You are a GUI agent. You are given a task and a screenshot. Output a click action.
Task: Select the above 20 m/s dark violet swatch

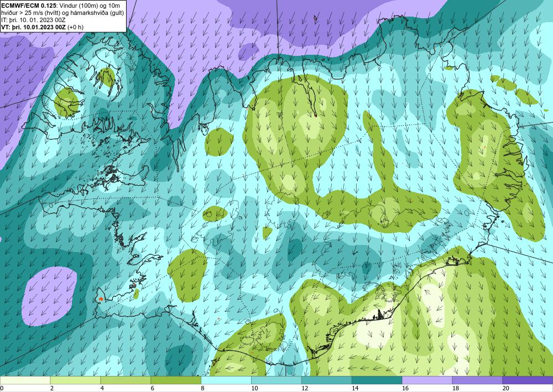(528, 380)
